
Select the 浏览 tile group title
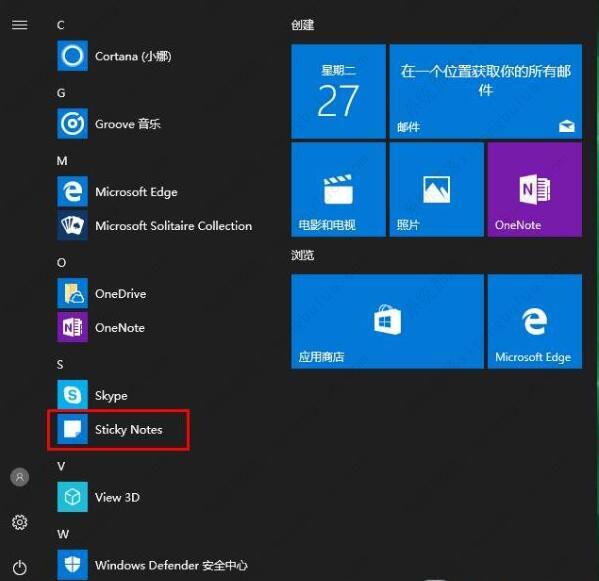pyautogui.click(x=303, y=255)
